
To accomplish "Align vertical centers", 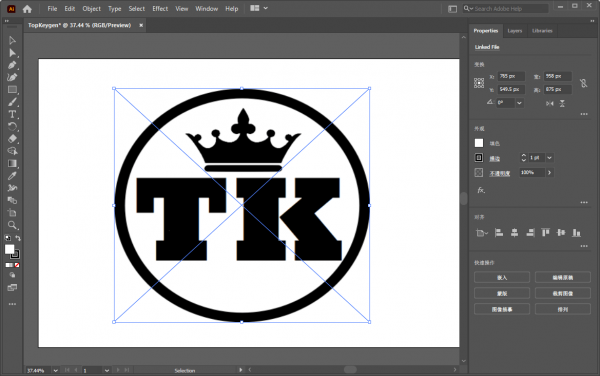I will point(561,233).
